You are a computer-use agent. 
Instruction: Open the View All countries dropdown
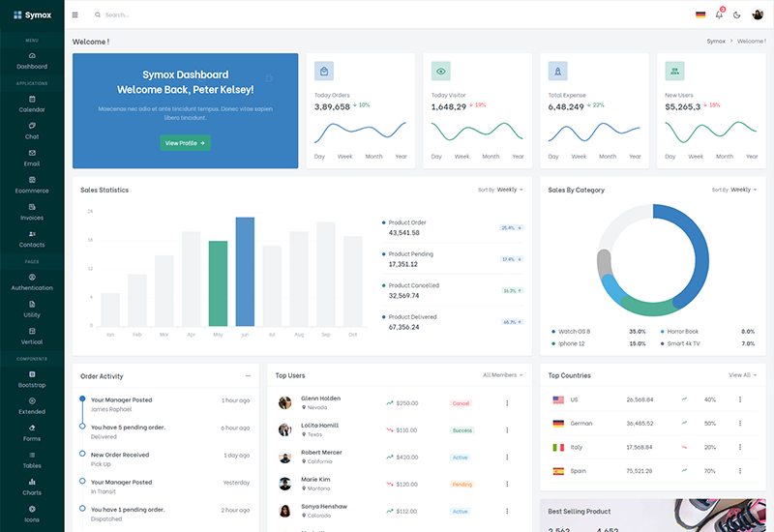[742, 374]
